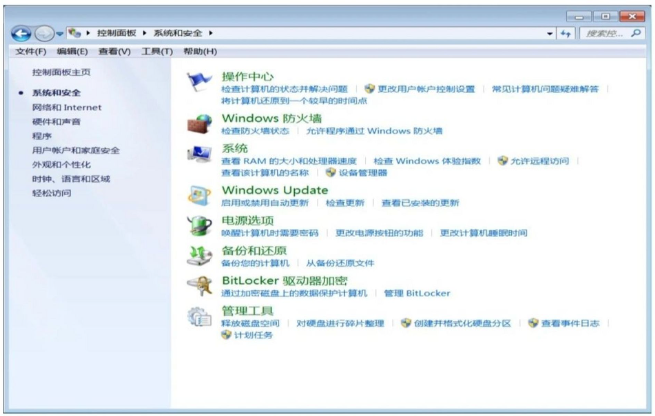Open 用户帐户和家庭安全 in sidebar
Image resolution: width=655 pixels, height=416 pixels.
76,150
